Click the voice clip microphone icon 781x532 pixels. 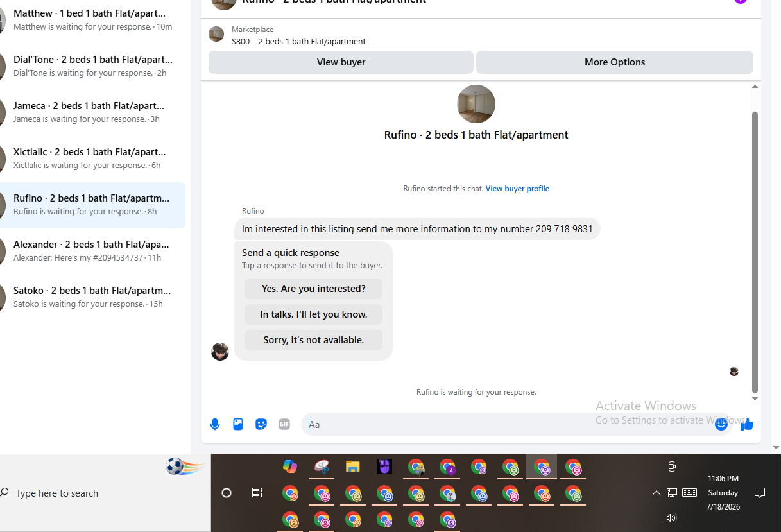coord(215,424)
